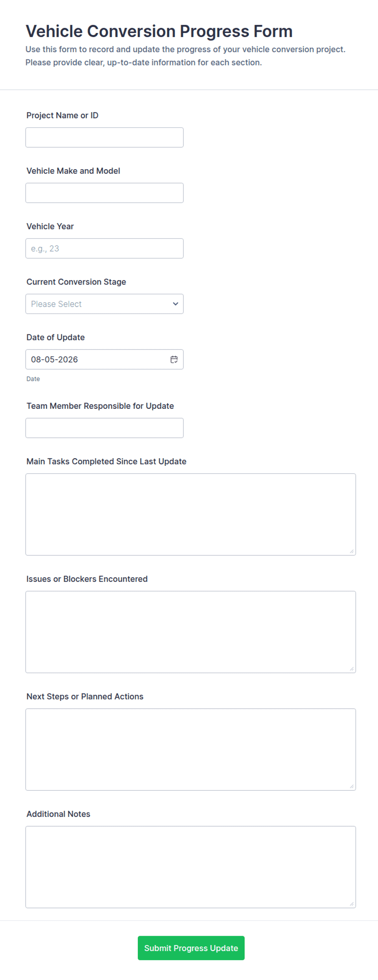Expand the Current Conversion Stage dropdown
Viewport: 378px width, 980px height.
coord(104,304)
